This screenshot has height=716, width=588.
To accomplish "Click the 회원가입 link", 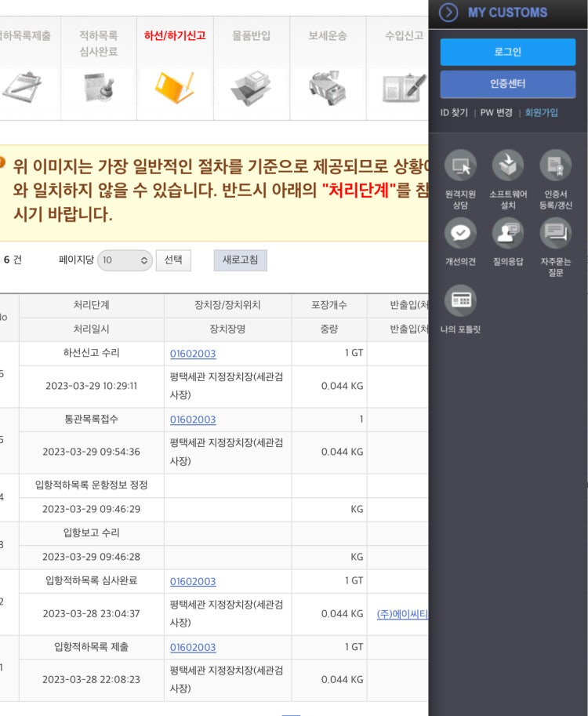I will tap(542, 113).
